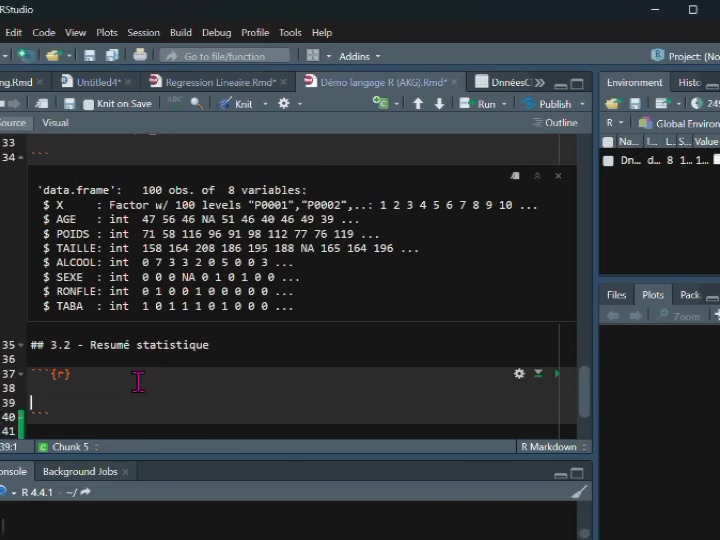Screen dimensions: 720x540
Task: Switch editor to Visual mode
Action: 55,123
